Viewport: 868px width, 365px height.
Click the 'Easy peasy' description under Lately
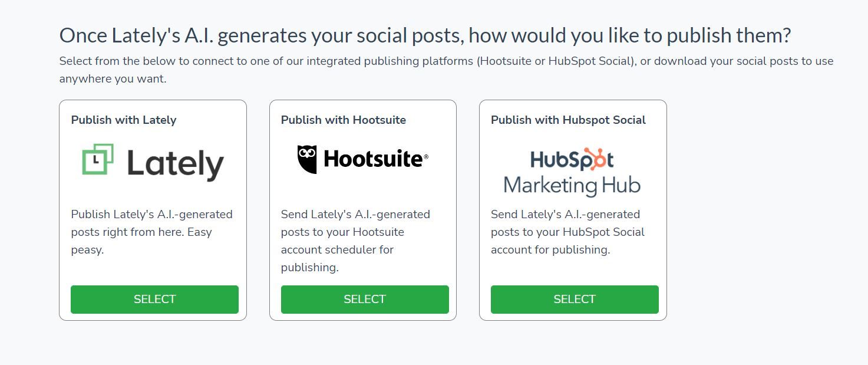151,232
